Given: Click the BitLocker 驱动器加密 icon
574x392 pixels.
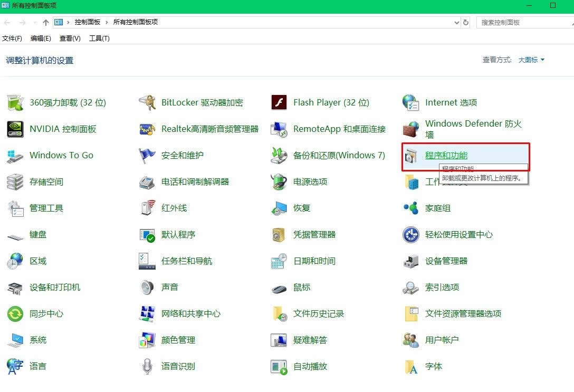Looking at the screenshot, I should [x=147, y=103].
